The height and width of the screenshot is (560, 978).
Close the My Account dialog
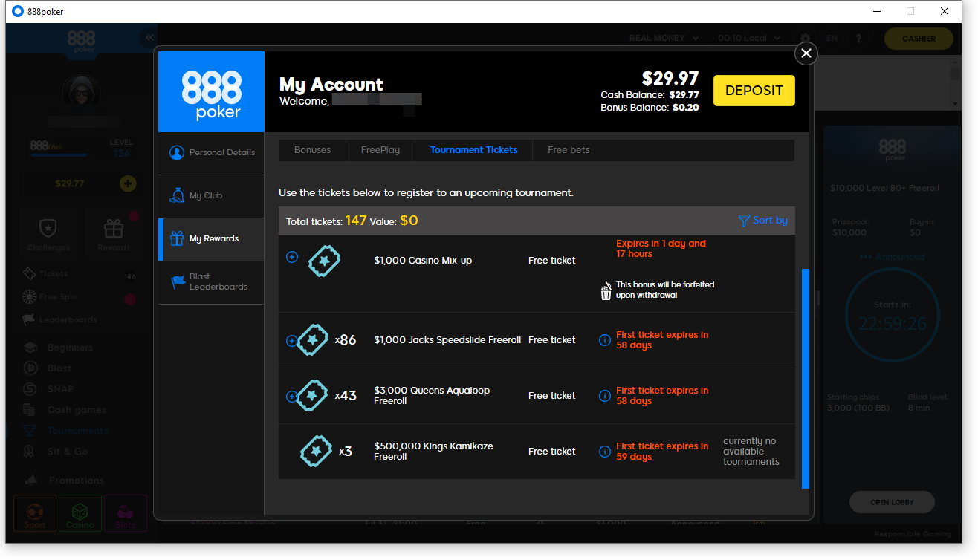click(x=806, y=53)
